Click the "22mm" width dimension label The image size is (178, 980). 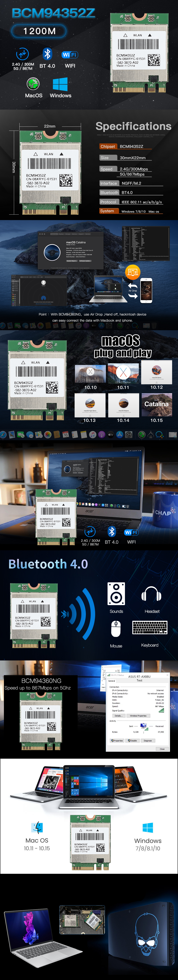[50, 126]
